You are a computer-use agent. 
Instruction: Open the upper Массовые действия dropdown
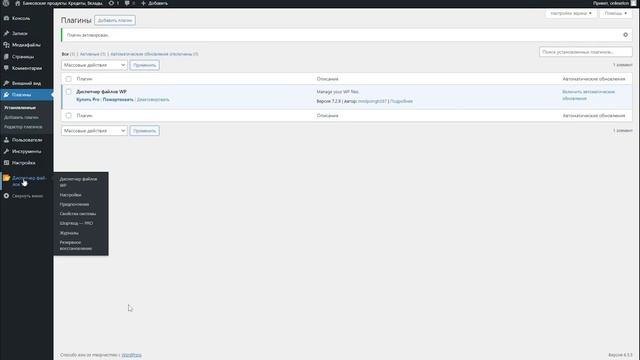tap(94, 65)
